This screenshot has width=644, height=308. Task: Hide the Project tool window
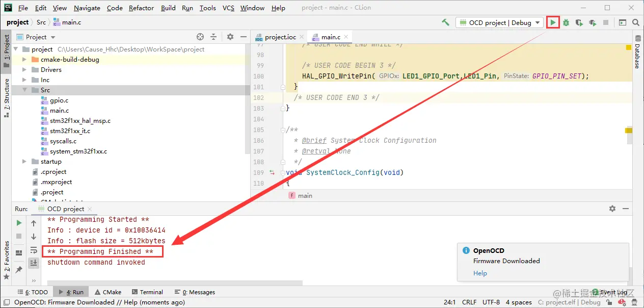[x=243, y=37]
